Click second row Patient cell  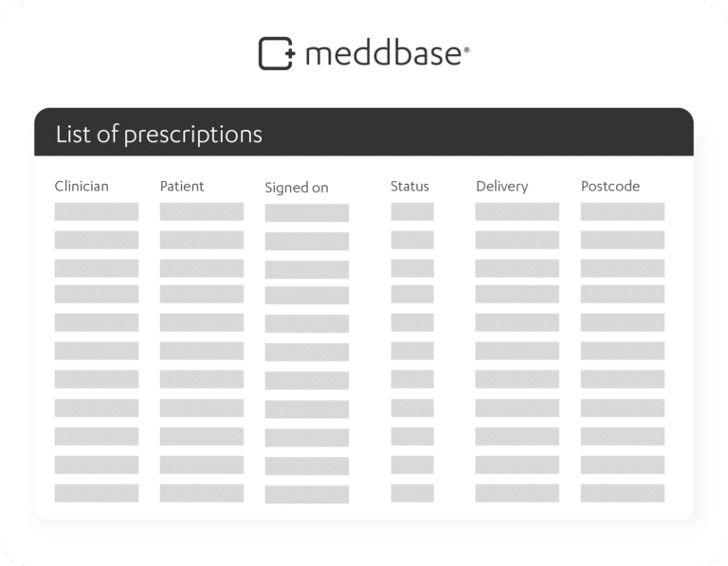(x=202, y=240)
